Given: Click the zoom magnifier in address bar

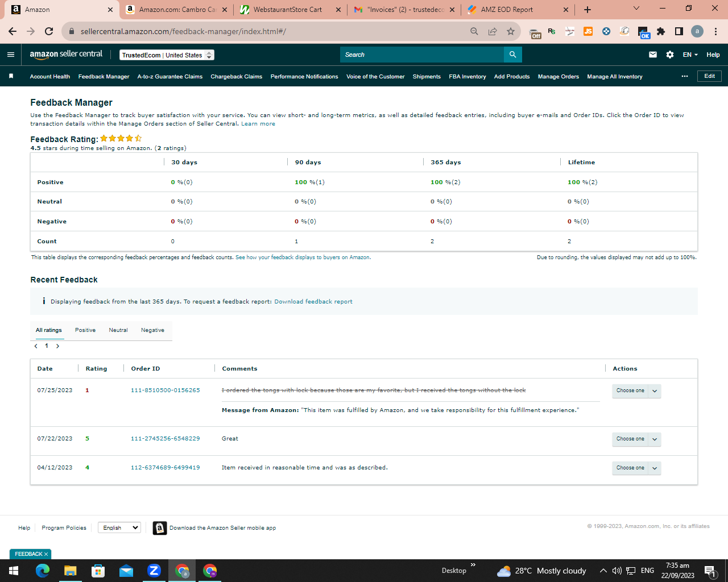Looking at the screenshot, I should 474,31.
